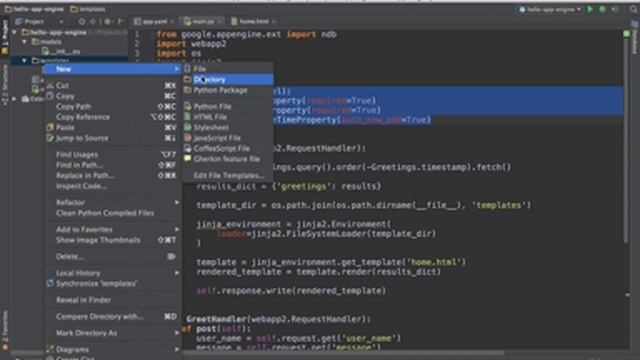This screenshot has width=640, height=360.
Task: Open the search magnifier at top right
Action: tap(633, 9)
